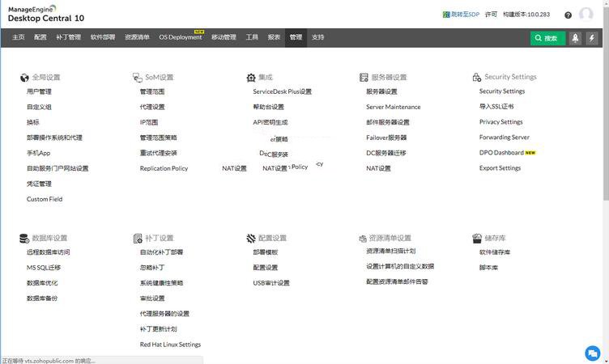Open the 数据库备份 link
Image resolution: width=609 pixels, height=364 pixels.
point(42,298)
